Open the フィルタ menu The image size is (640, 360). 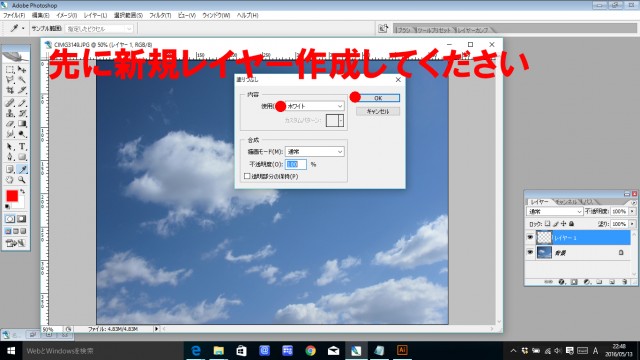pos(160,15)
